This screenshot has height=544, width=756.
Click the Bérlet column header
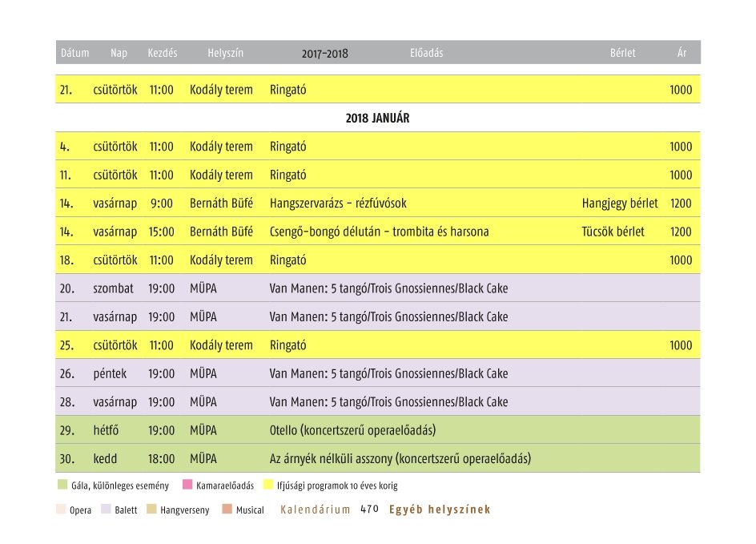(622, 53)
